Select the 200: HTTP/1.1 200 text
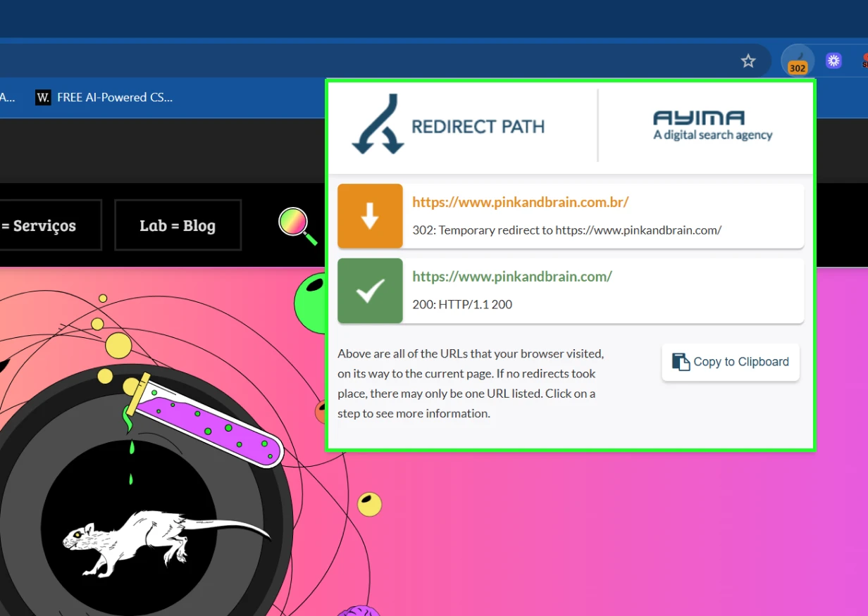 pos(462,305)
